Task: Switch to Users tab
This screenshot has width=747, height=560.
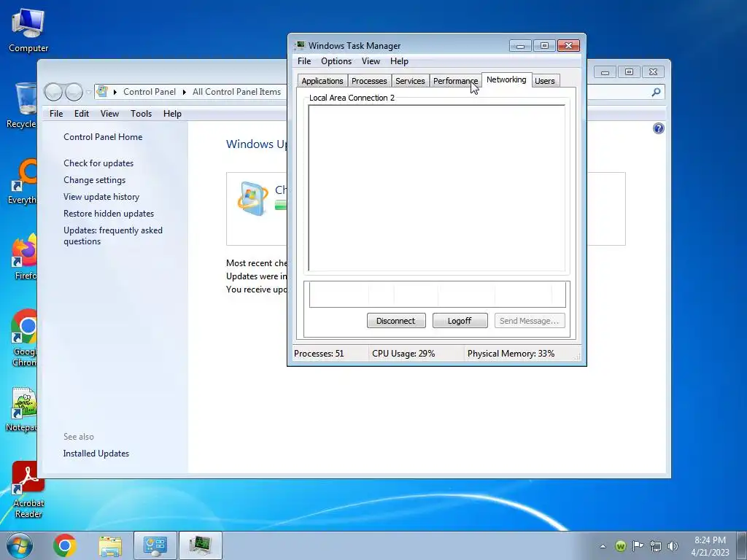Action: [x=544, y=81]
